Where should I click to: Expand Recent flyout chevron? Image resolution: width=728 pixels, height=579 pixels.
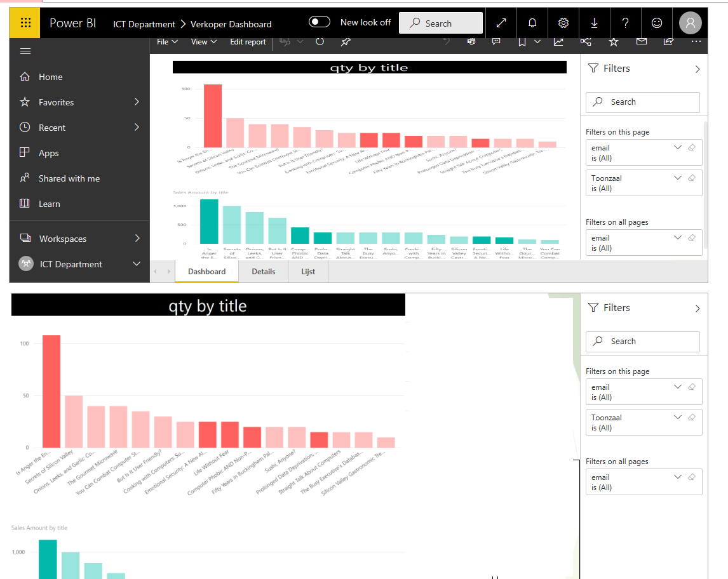point(137,127)
